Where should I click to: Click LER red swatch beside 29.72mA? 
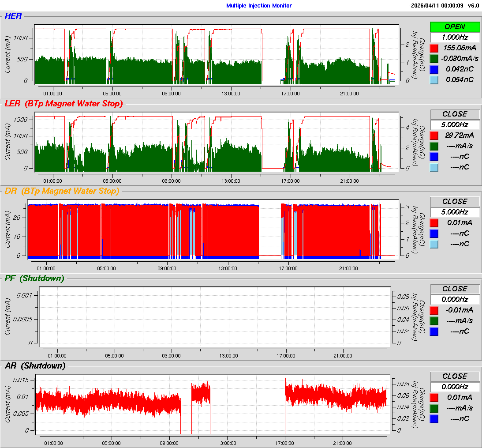point(434,135)
